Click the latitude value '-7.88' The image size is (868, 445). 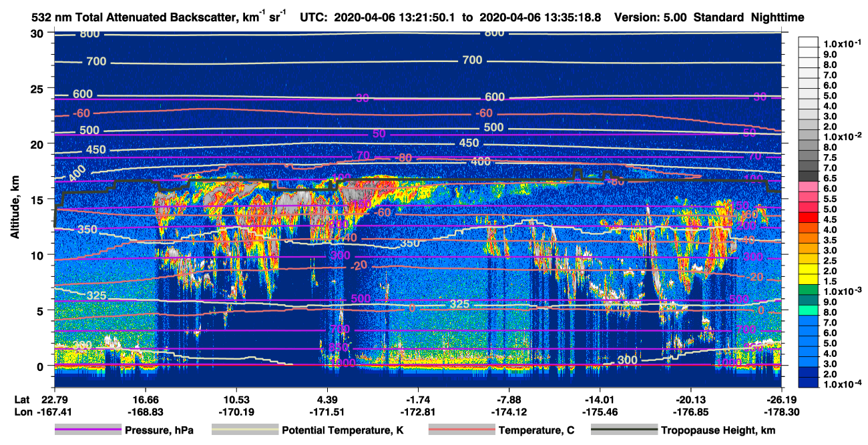tap(509, 399)
